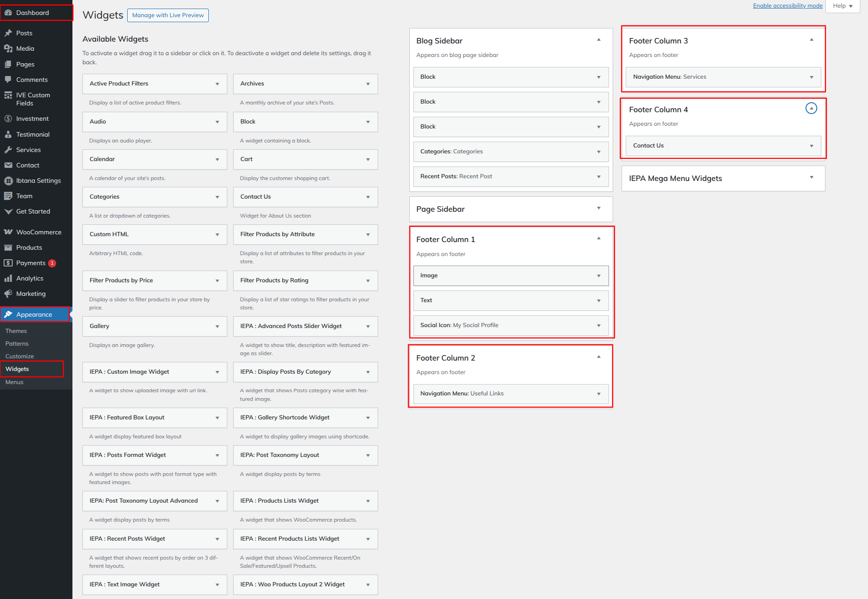Screen dimensions: 868x599
Task: Click the Posts pin icon in sidebar
Action: click(x=8, y=33)
